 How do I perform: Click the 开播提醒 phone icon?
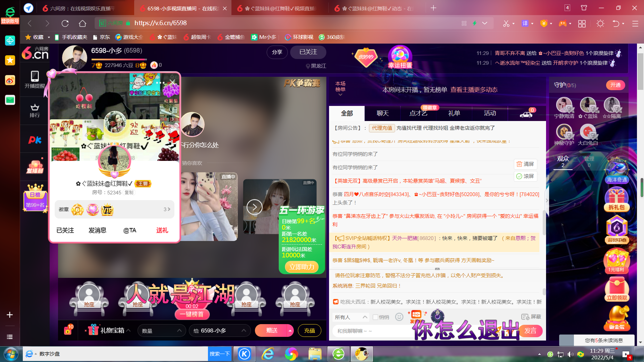point(35,79)
